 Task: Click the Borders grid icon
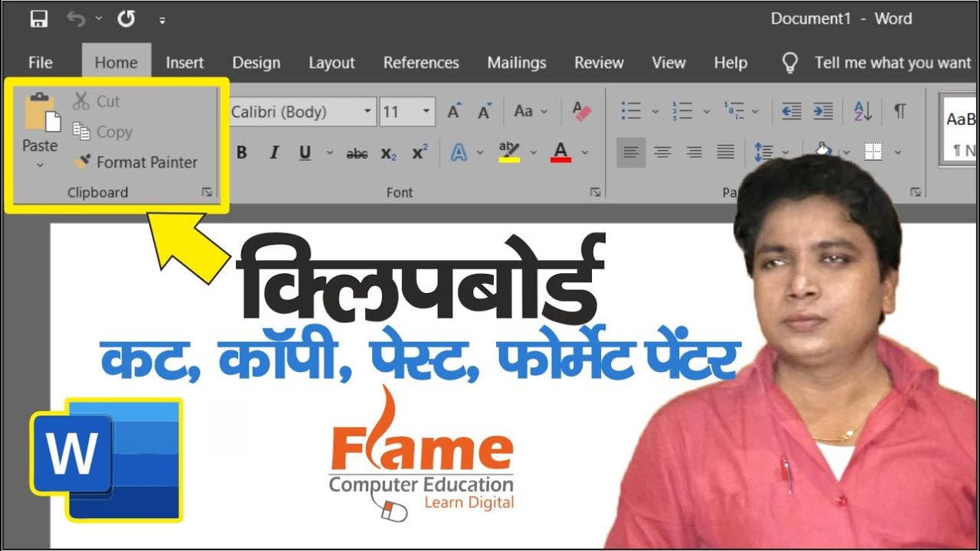click(x=873, y=152)
